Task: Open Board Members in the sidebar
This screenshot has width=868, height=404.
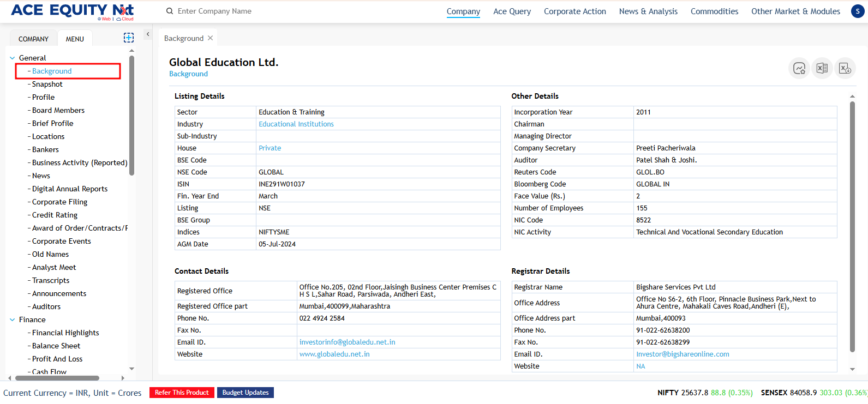Action: (58, 110)
